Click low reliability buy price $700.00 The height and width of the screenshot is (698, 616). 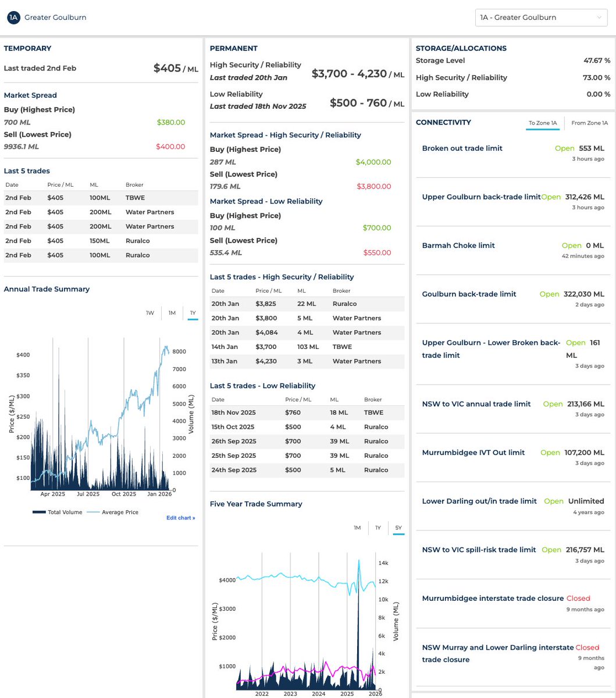(x=377, y=228)
